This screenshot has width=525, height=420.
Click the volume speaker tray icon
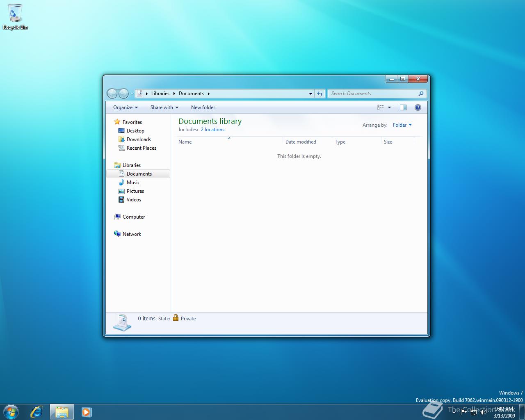pos(484,412)
